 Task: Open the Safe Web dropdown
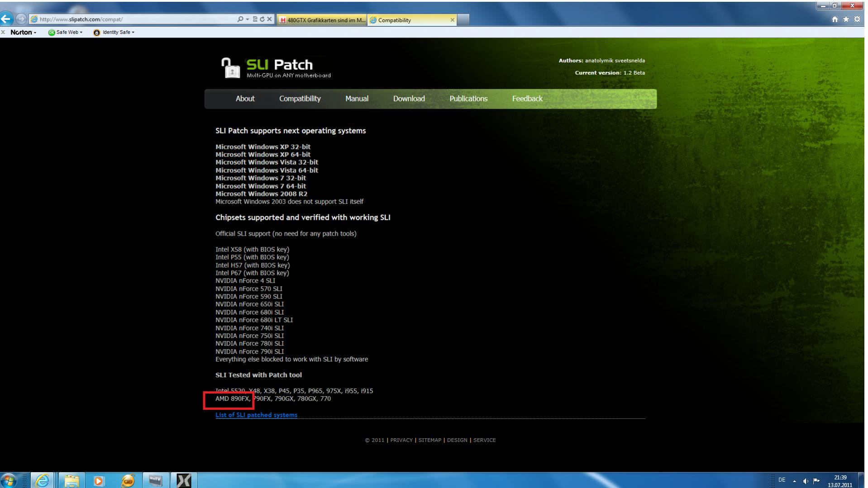tap(81, 33)
